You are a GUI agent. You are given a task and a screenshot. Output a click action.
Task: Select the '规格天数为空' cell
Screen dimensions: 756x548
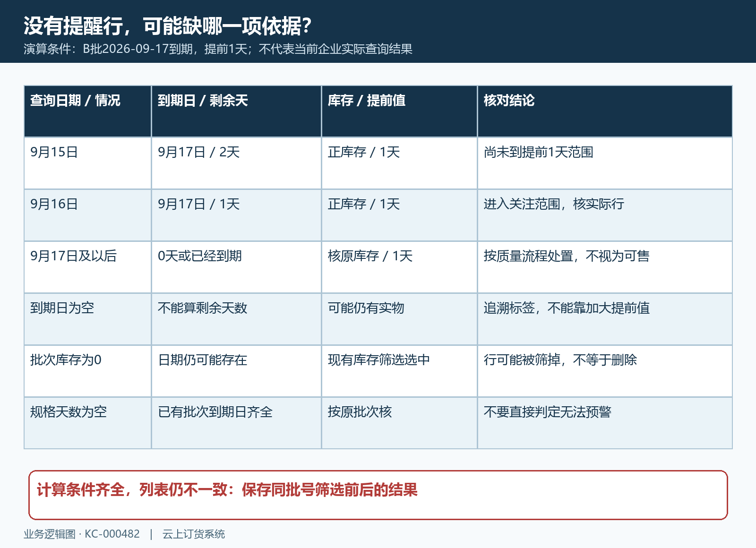tap(87, 423)
